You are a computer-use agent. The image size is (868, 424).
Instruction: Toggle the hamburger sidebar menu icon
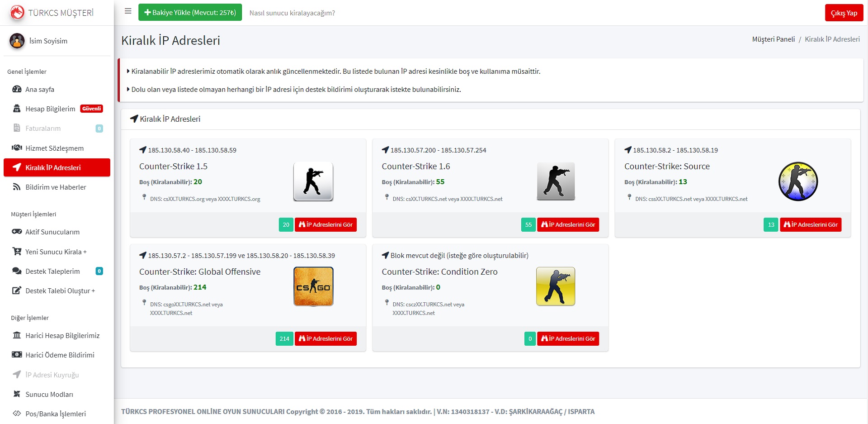click(x=128, y=11)
